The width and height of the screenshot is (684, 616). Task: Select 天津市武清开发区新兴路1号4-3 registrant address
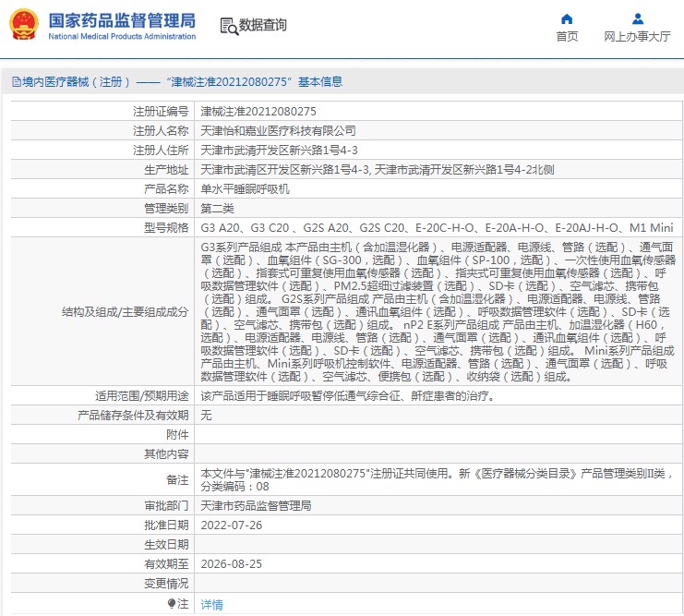click(x=279, y=151)
